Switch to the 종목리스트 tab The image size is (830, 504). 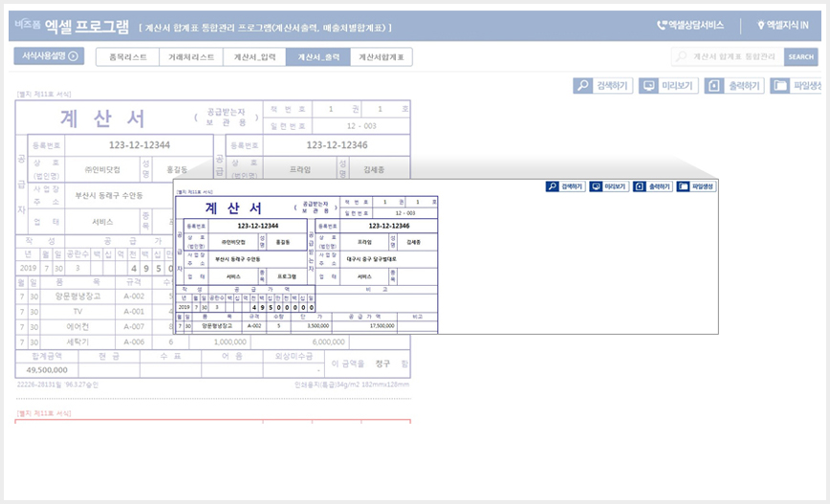click(x=127, y=57)
